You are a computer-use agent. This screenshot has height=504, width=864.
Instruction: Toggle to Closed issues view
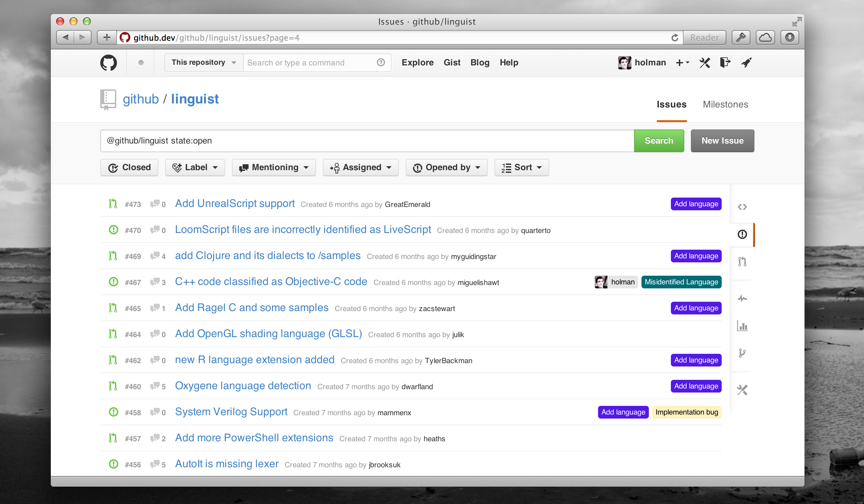click(x=129, y=168)
